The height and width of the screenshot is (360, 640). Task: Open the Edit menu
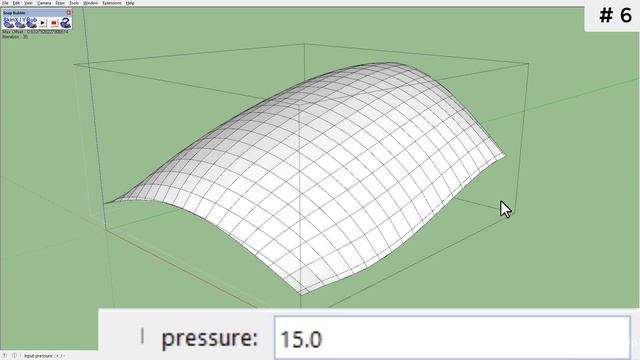[x=16, y=3]
